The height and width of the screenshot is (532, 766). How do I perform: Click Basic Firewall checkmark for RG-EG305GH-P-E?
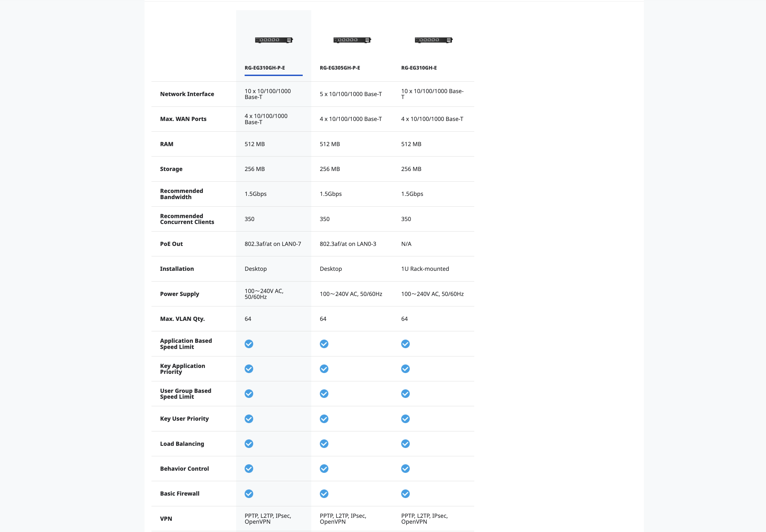pyautogui.click(x=324, y=494)
